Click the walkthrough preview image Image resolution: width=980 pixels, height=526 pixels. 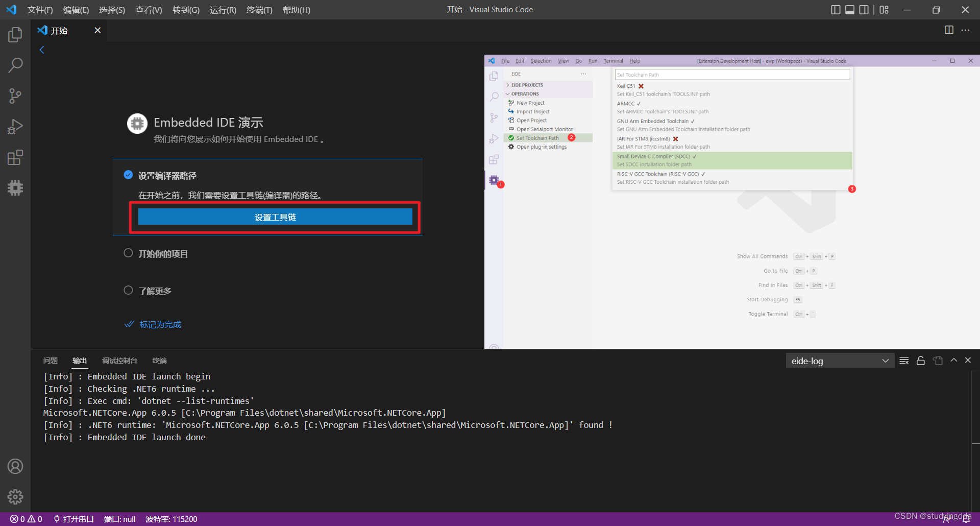coord(732,202)
